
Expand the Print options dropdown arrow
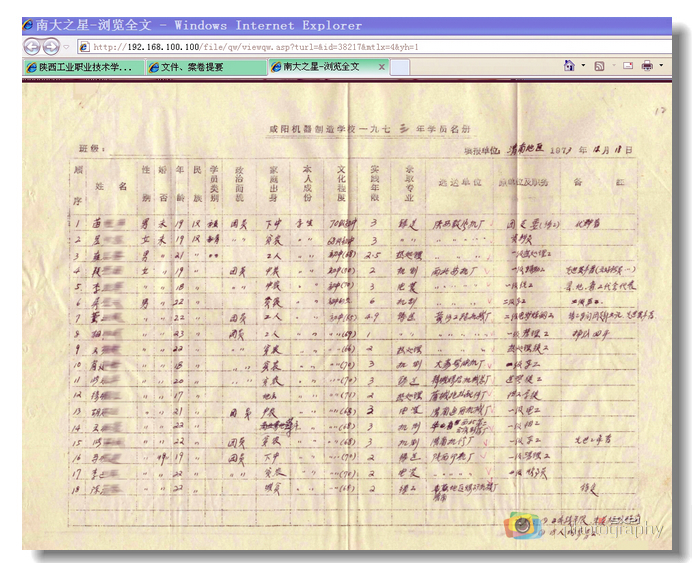coord(660,67)
